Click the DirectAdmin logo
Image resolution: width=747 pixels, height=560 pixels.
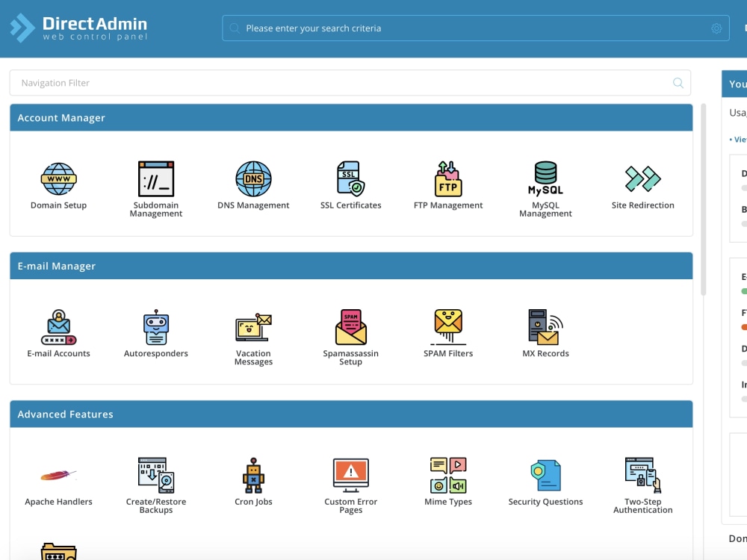[77, 28]
